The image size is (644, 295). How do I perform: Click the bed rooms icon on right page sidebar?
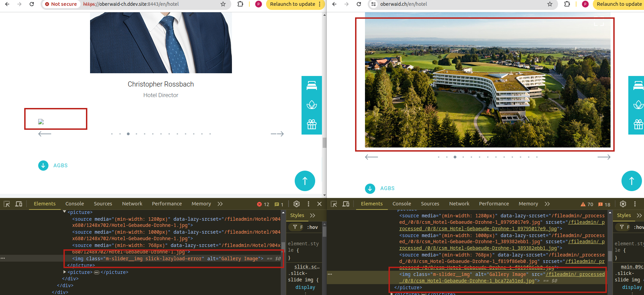pyautogui.click(x=639, y=86)
